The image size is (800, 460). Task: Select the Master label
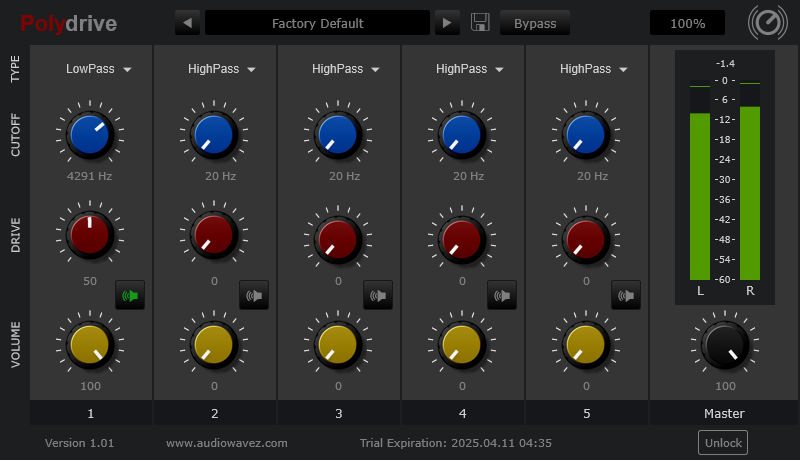[x=724, y=413]
